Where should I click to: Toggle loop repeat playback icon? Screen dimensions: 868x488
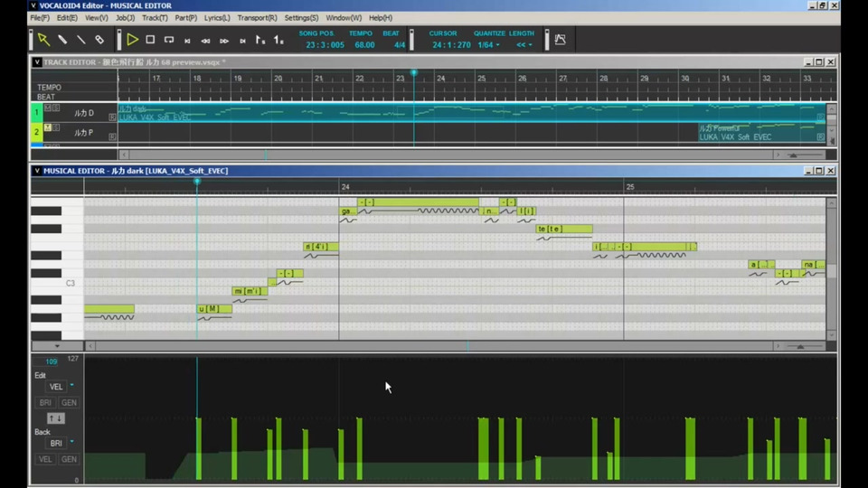click(x=169, y=40)
